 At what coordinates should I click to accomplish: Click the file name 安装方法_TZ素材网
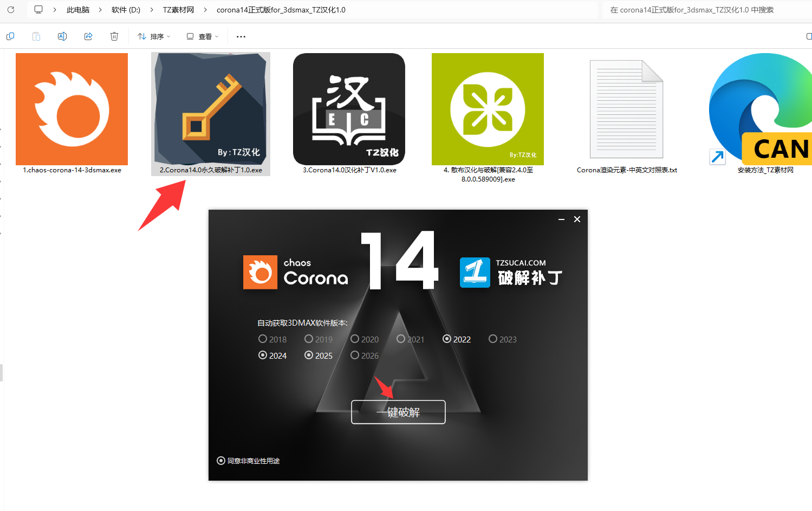point(765,170)
